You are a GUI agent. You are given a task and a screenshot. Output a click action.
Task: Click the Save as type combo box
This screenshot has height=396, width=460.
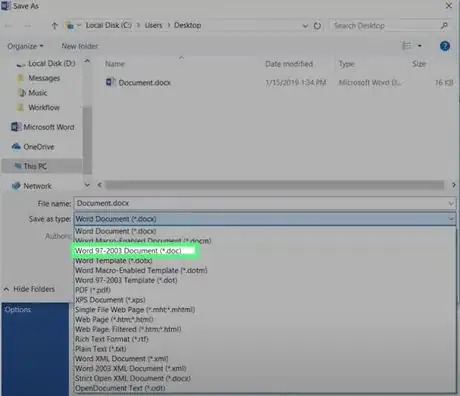click(x=265, y=219)
